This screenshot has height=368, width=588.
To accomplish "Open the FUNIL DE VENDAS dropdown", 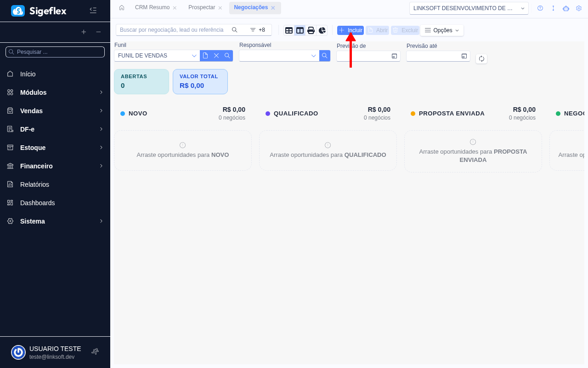I will point(156,55).
